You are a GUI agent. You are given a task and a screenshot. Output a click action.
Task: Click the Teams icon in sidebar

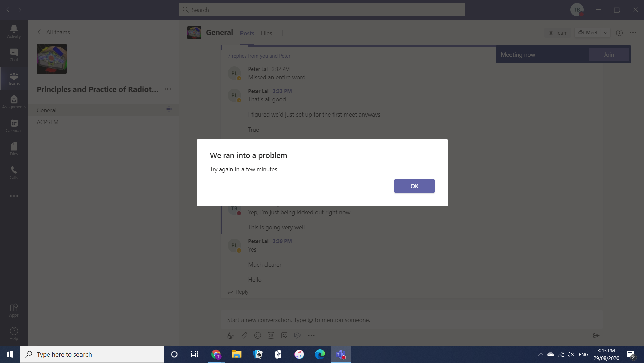click(x=14, y=78)
